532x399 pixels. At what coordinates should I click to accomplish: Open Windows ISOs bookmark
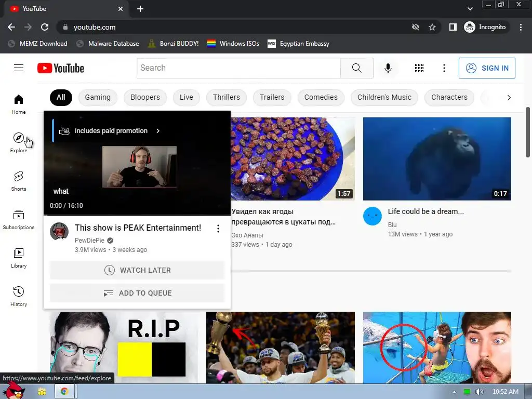tap(233, 44)
